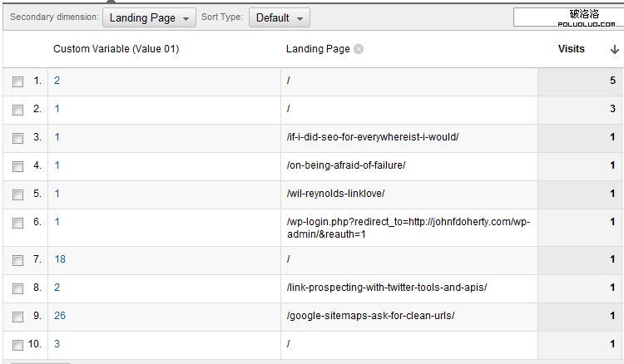Image resolution: width=624 pixels, height=364 pixels.
Task: Sort by Custom Variable (Value 01) column
Action: [x=116, y=49]
